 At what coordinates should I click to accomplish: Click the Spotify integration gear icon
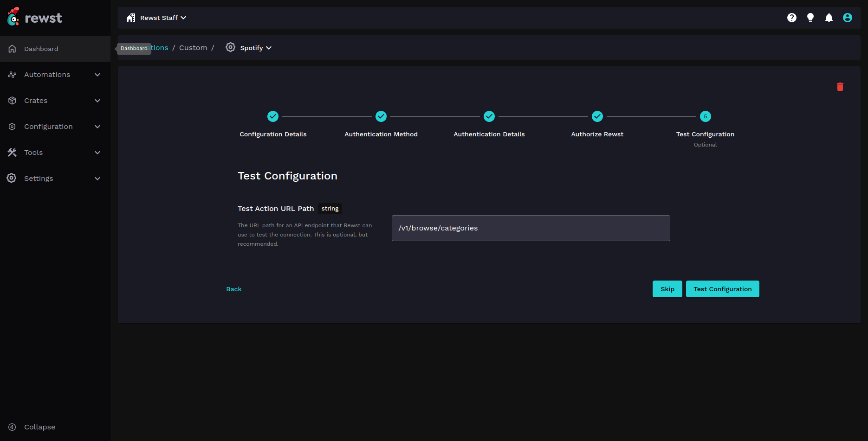[230, 47]
